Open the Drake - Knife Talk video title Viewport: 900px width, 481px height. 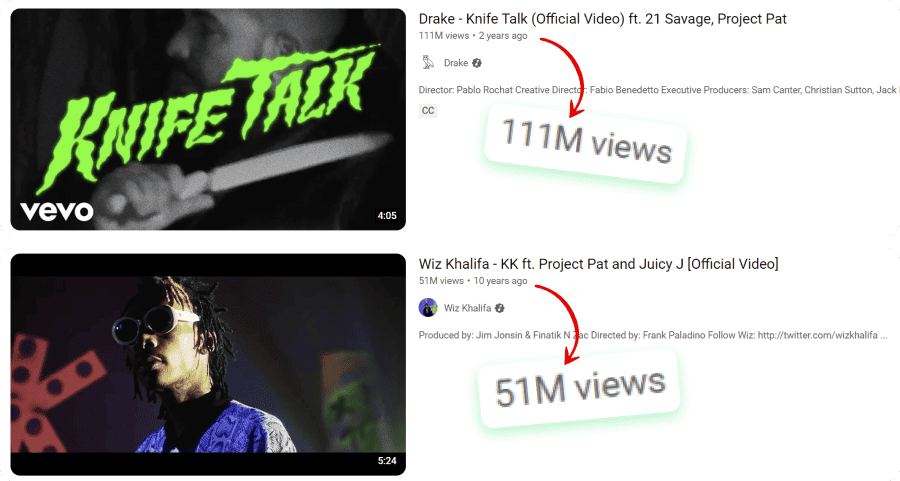pos(602,19)
